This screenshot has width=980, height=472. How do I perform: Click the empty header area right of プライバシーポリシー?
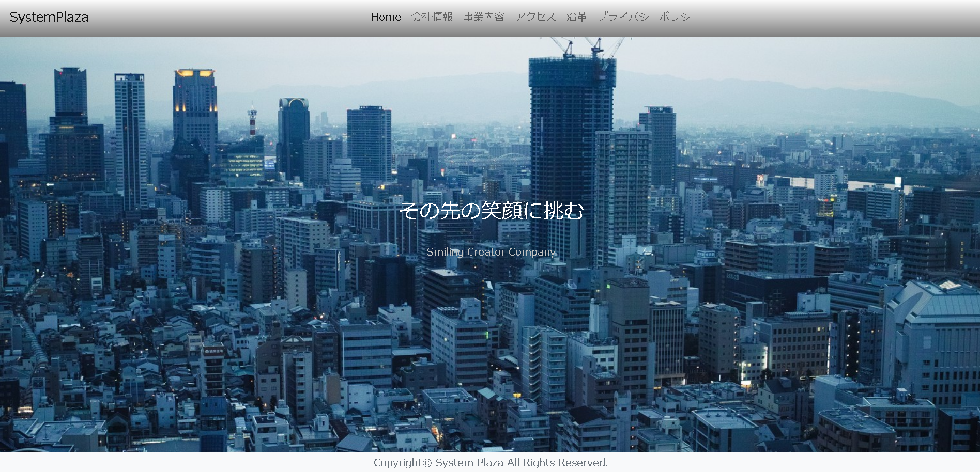(x=837, y=18)
